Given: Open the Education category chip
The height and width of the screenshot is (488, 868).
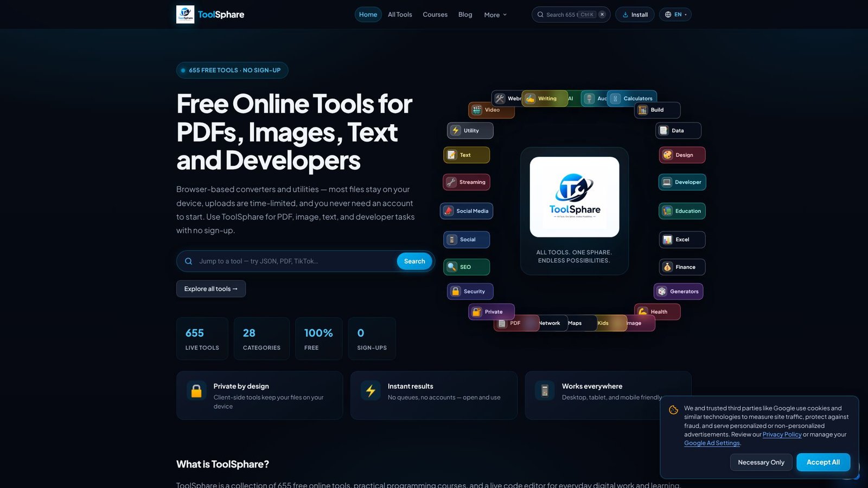Looking at the screenshot, I should 682,211.
